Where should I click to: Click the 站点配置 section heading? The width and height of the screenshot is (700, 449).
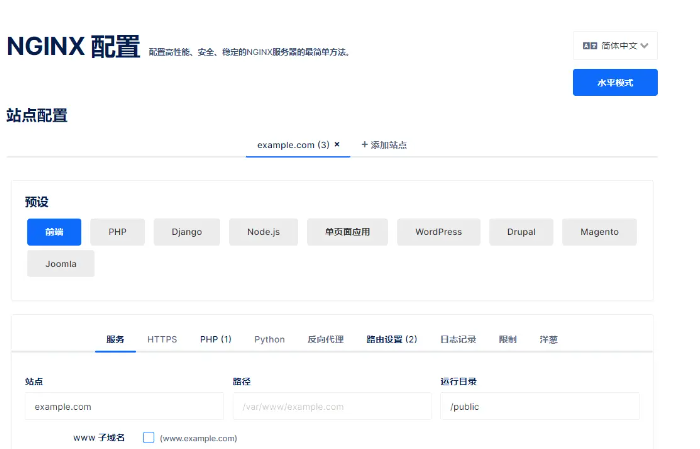[37, 116]
